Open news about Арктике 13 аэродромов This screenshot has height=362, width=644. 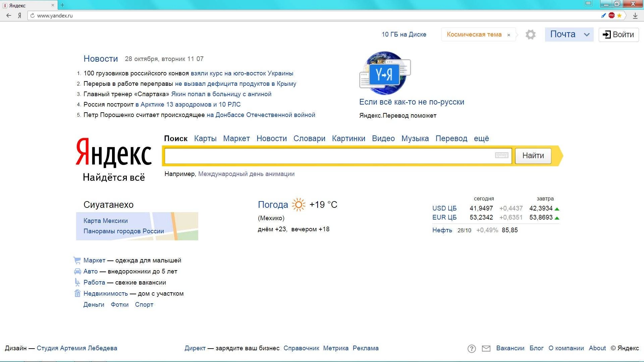point(188,104)
